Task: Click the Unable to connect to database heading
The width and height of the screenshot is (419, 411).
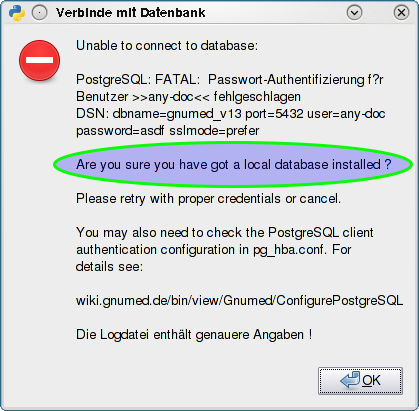Action: (x=167, y=46)
